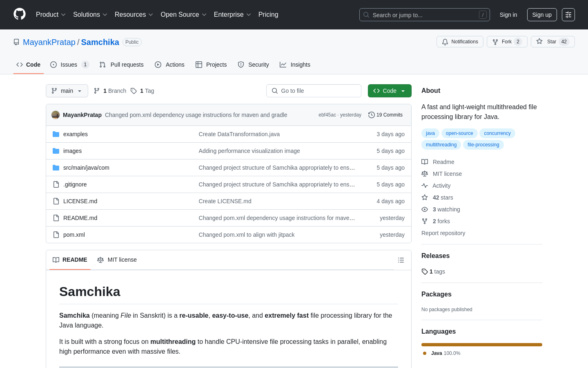This screenshot has width=588, height=368.
Task: Click the Sign in link
Action: [x=508, y=15]
